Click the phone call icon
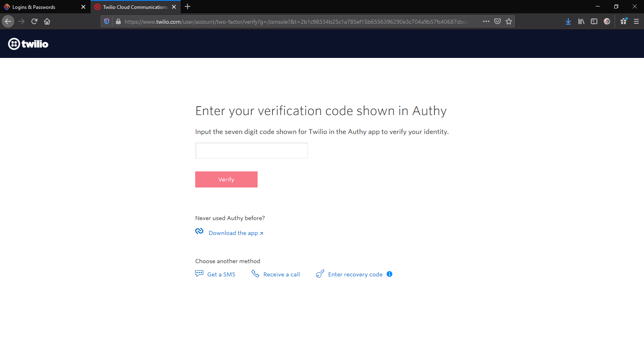The width and height of the screenshot is (644, 346). (255, 274)
